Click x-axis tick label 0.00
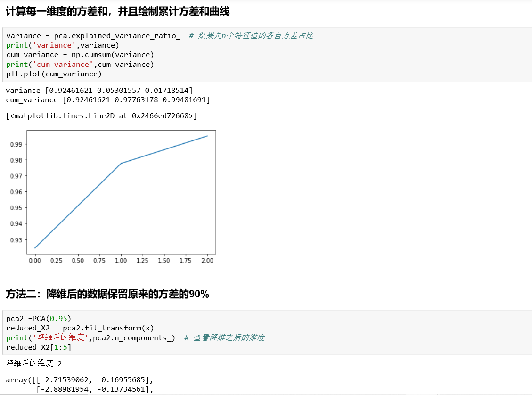 (34, 261)
